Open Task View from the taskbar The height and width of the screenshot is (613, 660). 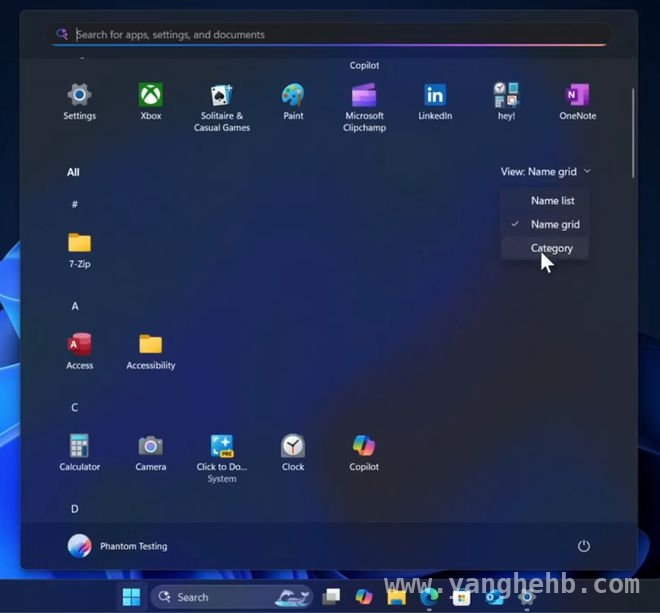[331, 597]
